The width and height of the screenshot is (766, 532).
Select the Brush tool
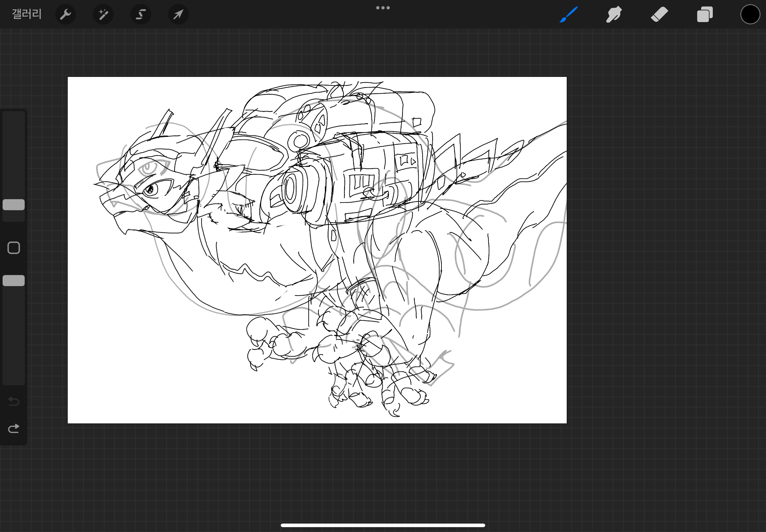click(x=569, y=14)
